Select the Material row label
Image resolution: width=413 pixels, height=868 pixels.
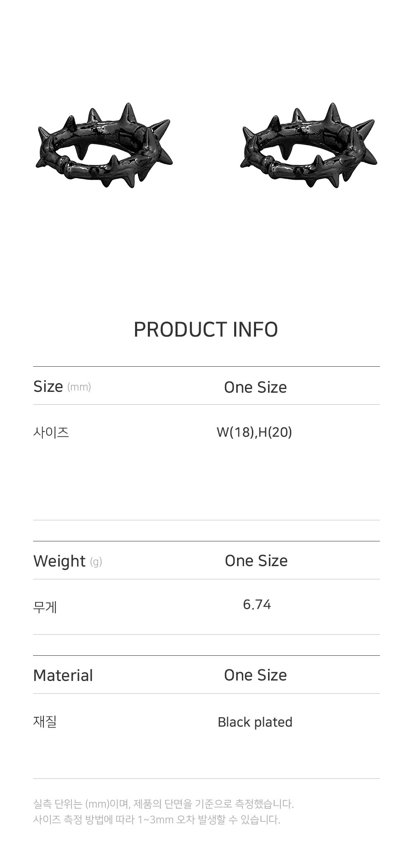point(63,676)
